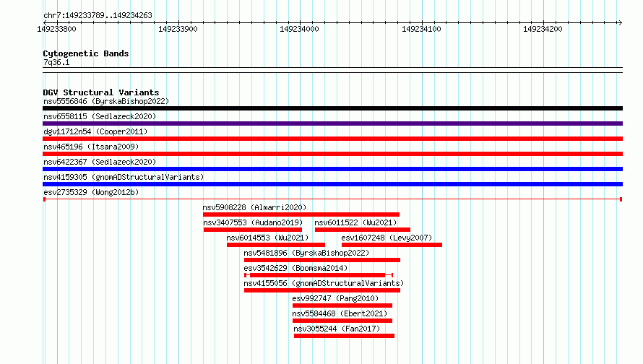The height and width of the screenshot is (364, 643).
Task: Click the nsv5584468 (Ebert2021) label
Action: click(x=340, y=313)
